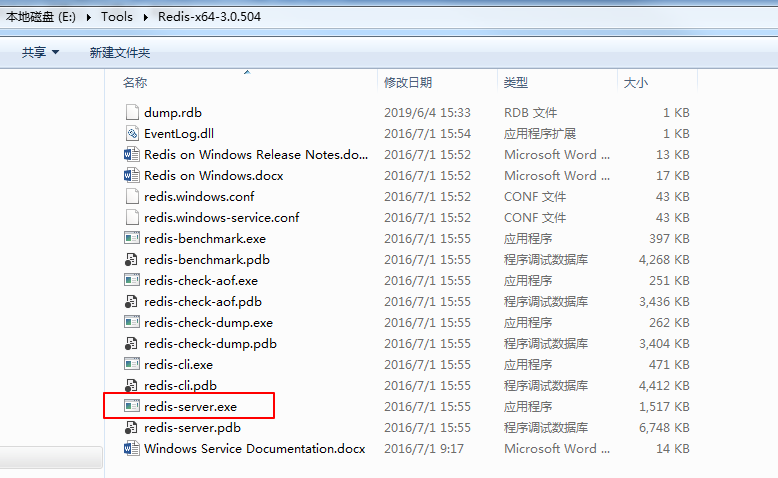Select Windows Service Documentation.docx file name
778x478 pixels.
[255, 449]
